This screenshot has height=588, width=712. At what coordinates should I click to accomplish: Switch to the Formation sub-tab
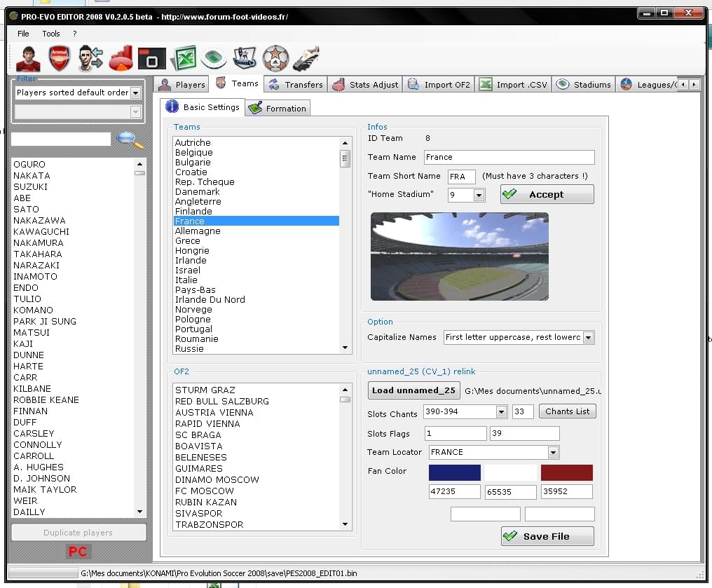(x=278, y=109)
